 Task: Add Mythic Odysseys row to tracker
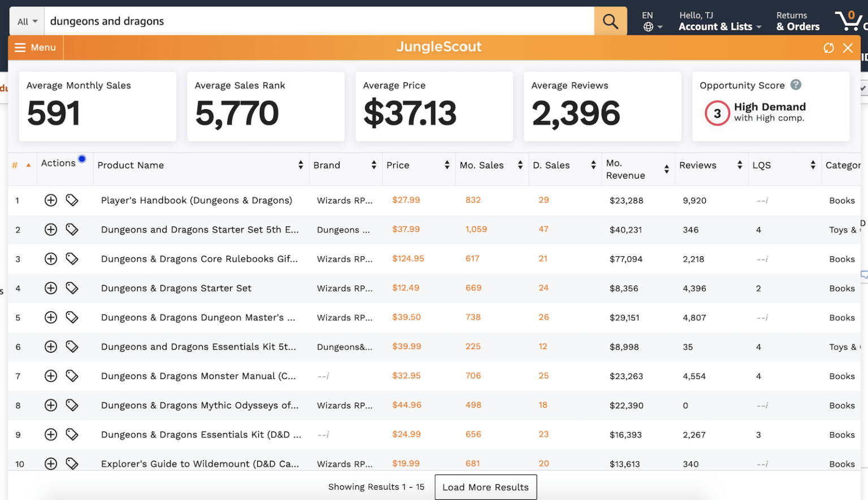point(51,406)
